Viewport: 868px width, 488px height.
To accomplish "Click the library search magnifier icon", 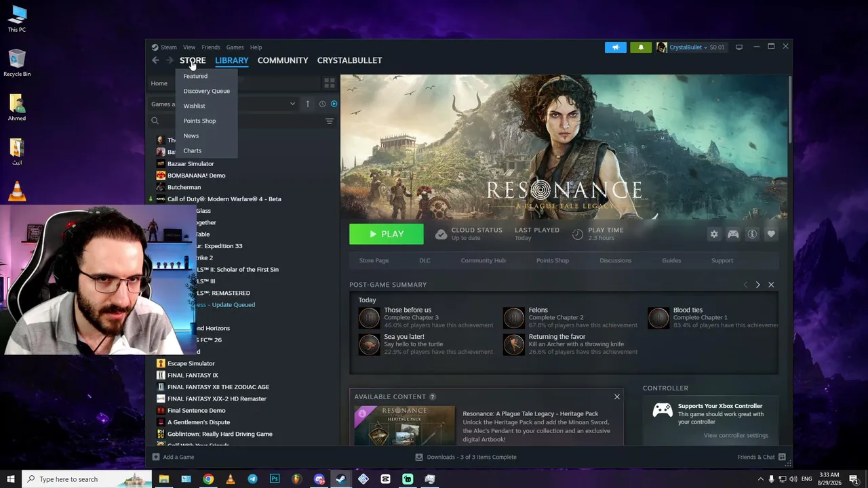I will [155, 121].
